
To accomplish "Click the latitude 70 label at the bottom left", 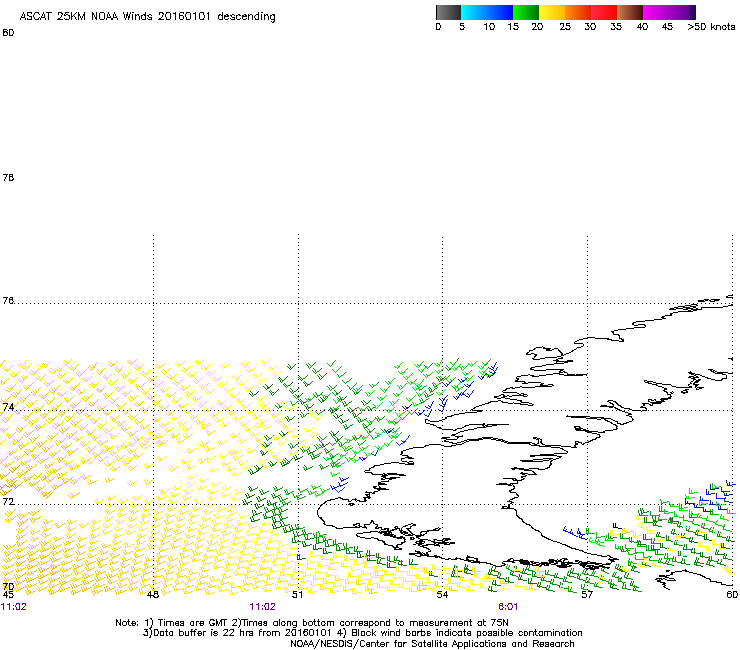I will point(8,587).
